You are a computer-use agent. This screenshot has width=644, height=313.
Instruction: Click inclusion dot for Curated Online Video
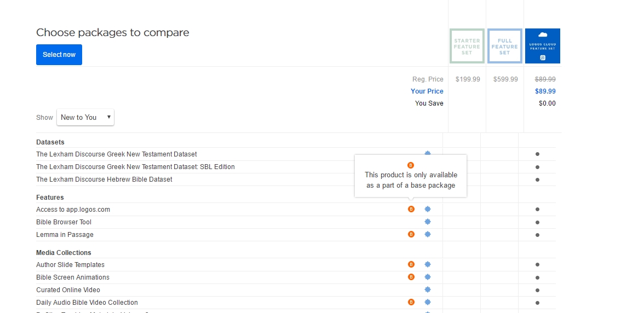point(537,290)
